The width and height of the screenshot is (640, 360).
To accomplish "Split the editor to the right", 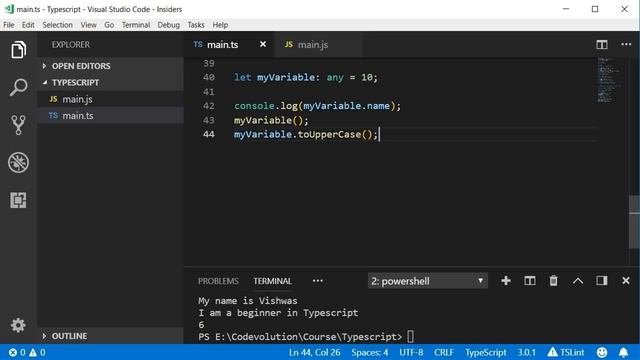I will point(602,44).
